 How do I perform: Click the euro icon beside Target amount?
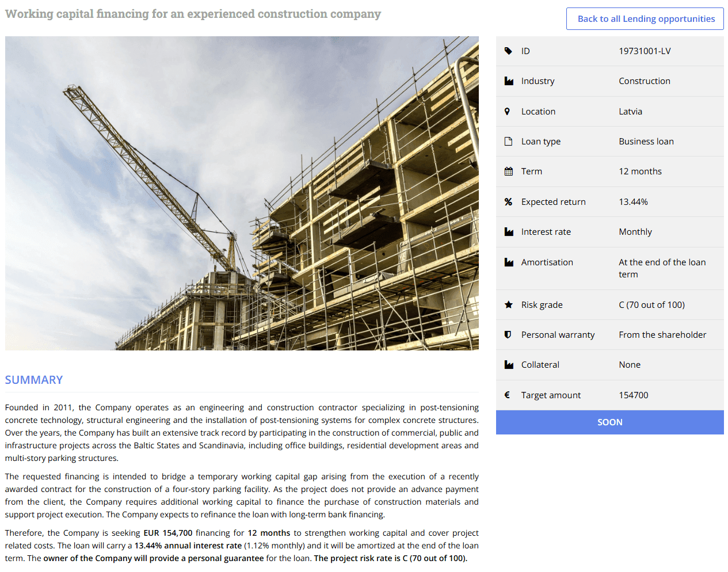coord(507,395)
